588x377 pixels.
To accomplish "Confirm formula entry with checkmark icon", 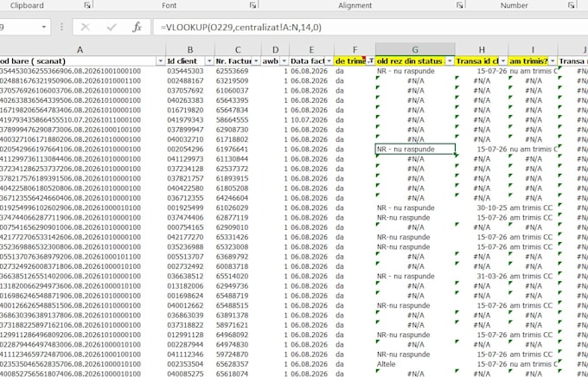I will pos(112,27).
